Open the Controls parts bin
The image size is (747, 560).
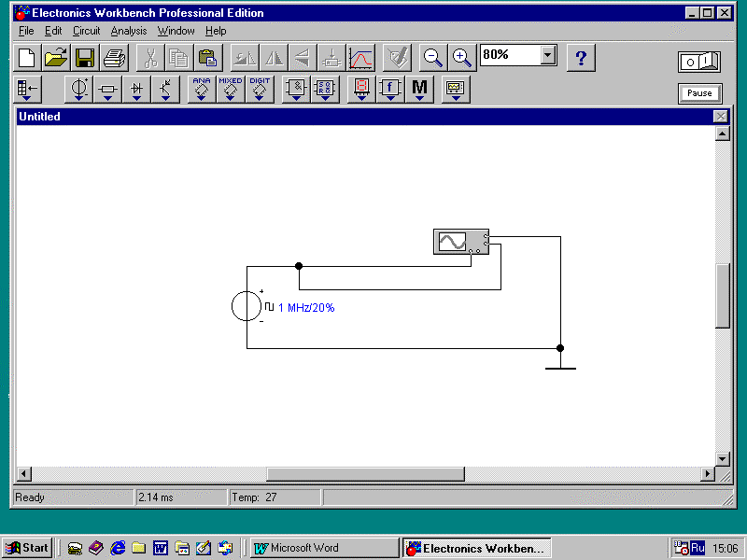point(390,89)
